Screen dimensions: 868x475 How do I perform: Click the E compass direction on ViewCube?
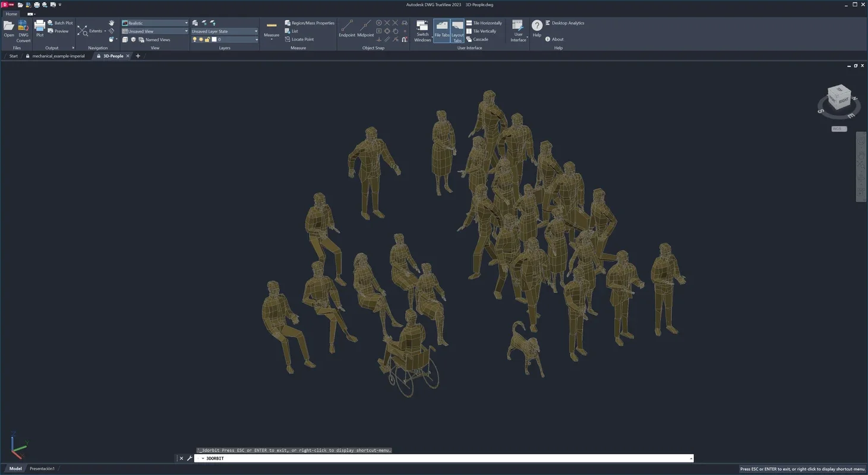coord(851,115)
